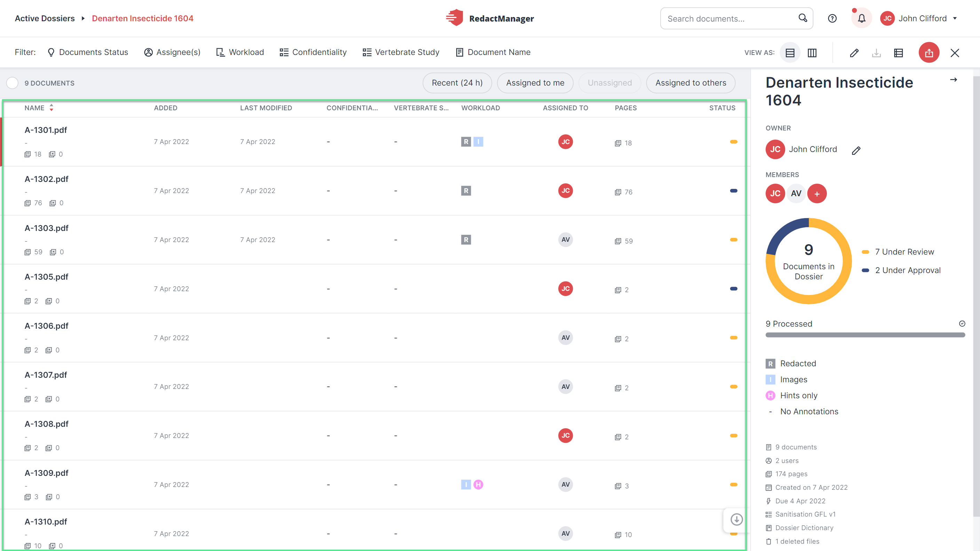This screenshot has width=980, height=551.
Task: Click the RedactManager logo
Action: [490, 18]
